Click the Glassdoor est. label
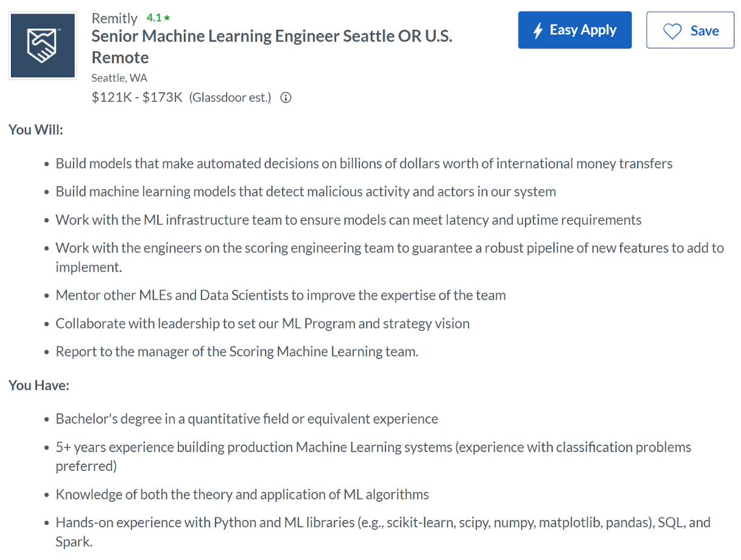Viewport: 741px width, 560px height. (x=230, y=97)
